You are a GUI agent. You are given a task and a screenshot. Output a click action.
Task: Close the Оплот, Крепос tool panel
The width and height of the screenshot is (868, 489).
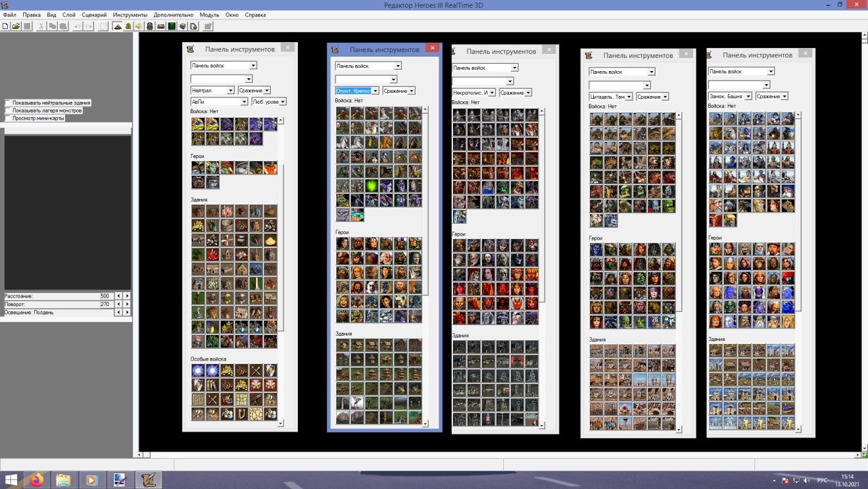[432, 48]
